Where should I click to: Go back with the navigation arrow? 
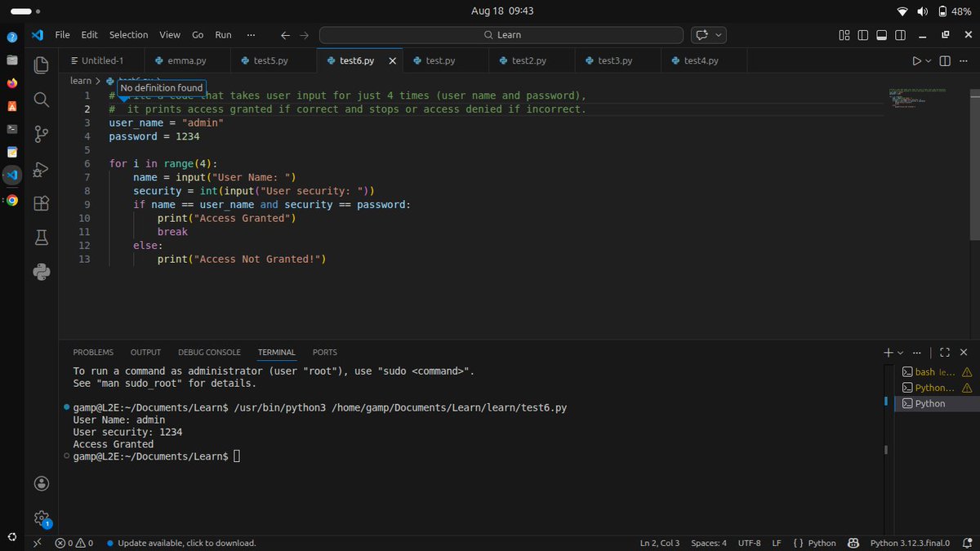[x=285, y=35]
